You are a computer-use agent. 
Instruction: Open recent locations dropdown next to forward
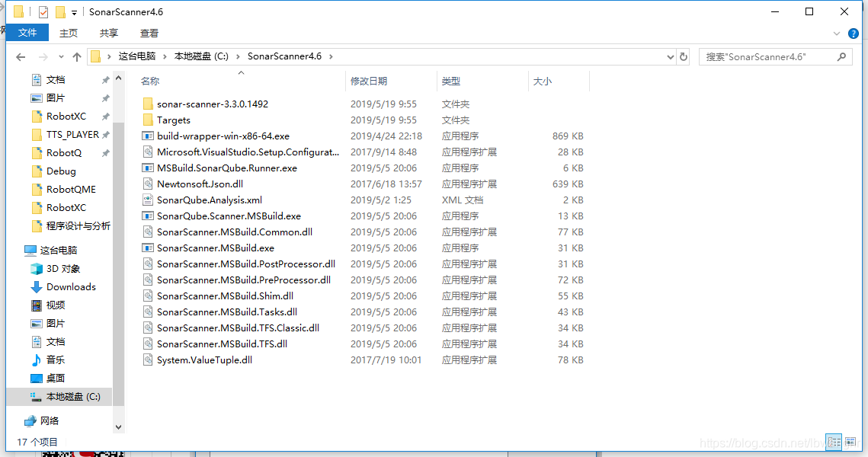coord(61,56)
